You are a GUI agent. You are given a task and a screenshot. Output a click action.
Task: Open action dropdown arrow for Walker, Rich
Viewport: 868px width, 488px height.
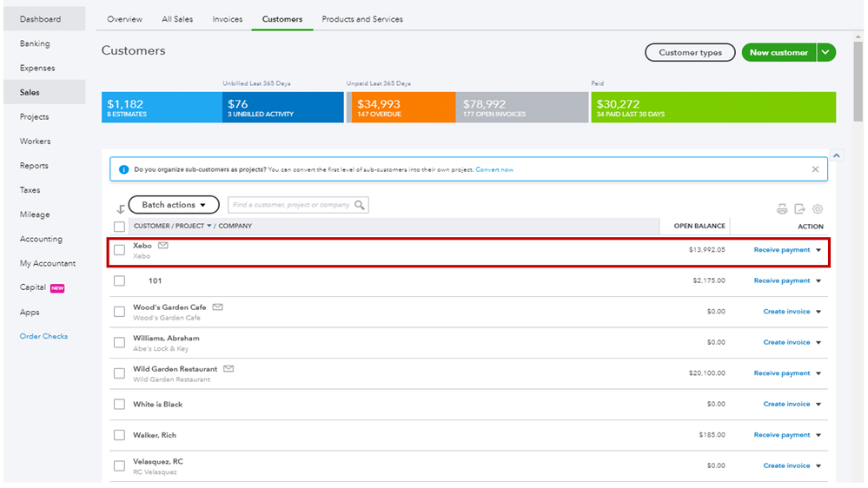click(818, 435)
